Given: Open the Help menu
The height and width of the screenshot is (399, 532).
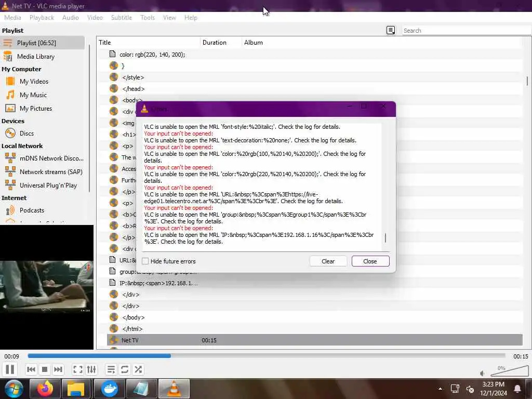Looking at the screenshot, I should click(191, 18).
